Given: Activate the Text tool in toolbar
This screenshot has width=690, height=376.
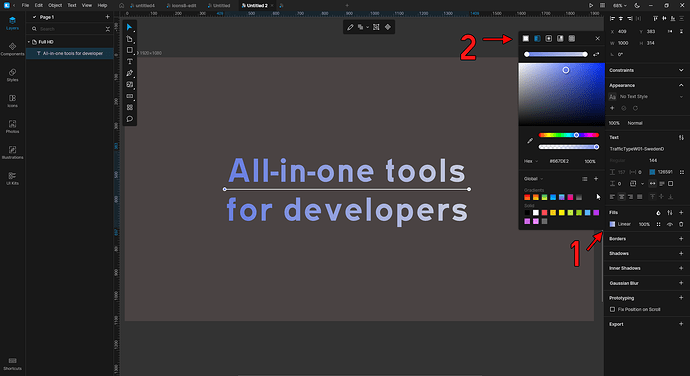Looking at the screenshot, I should coord(129,62).
